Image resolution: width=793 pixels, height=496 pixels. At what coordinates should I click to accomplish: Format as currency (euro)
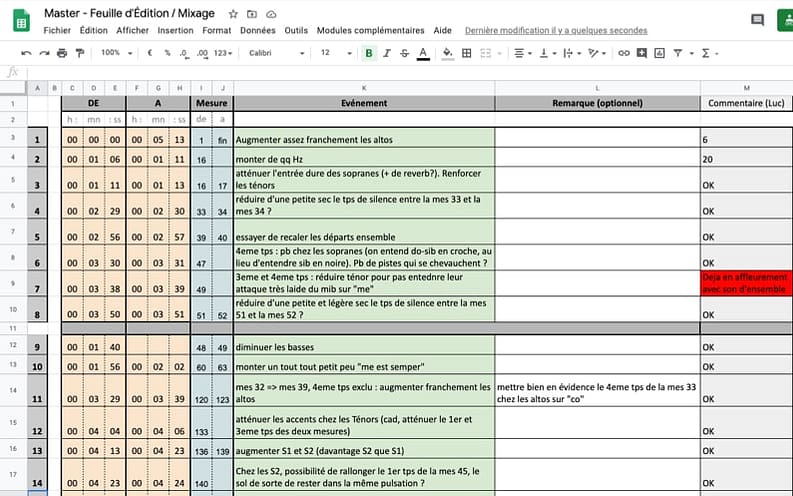point(150,53)
